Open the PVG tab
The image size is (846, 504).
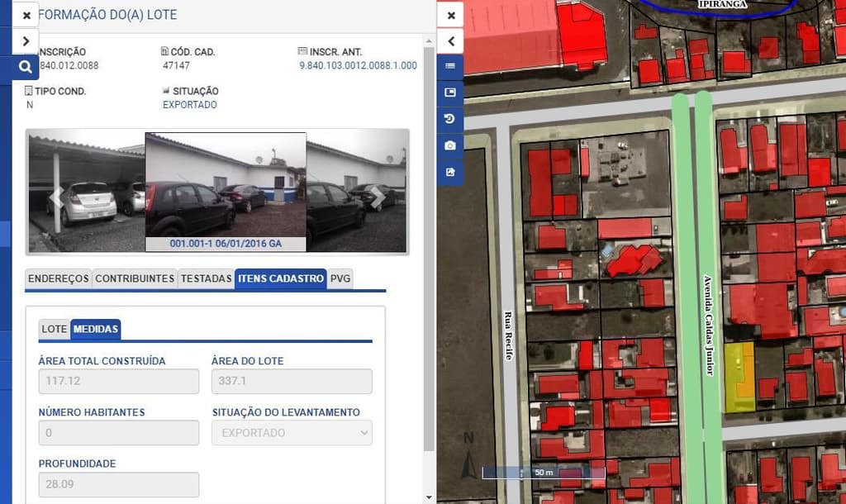[340, 279]
